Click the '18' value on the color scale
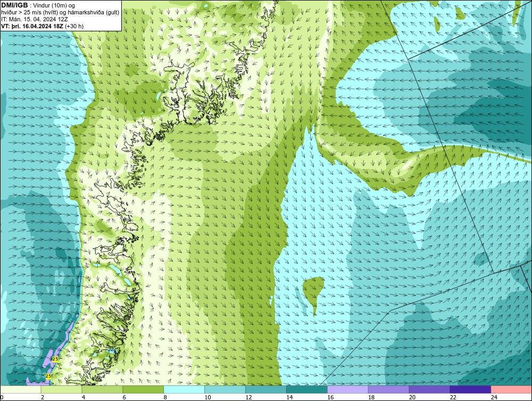The image size is (532, 401). (371, 397)
